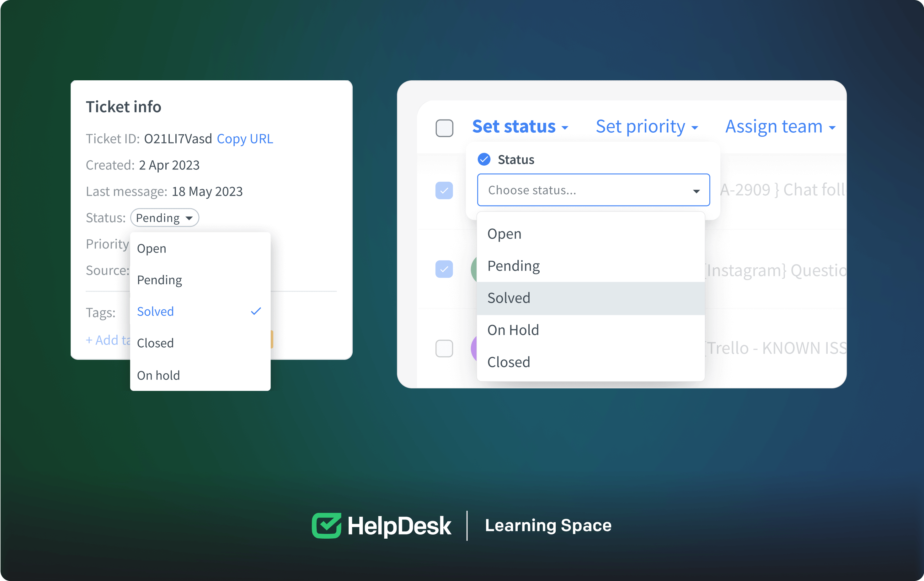924x581 pixels.
Task: Check the select-all tickets checkbox
Action: click(x=444, y=129)
